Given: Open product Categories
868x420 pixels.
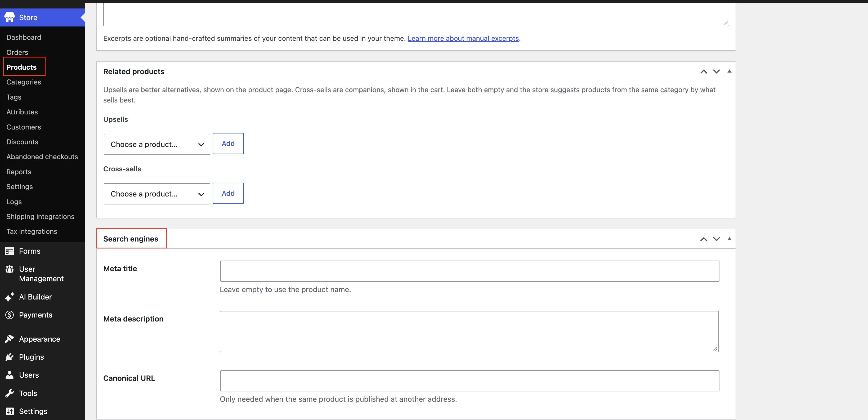Looking at the screenshot, I should [24, 82].
